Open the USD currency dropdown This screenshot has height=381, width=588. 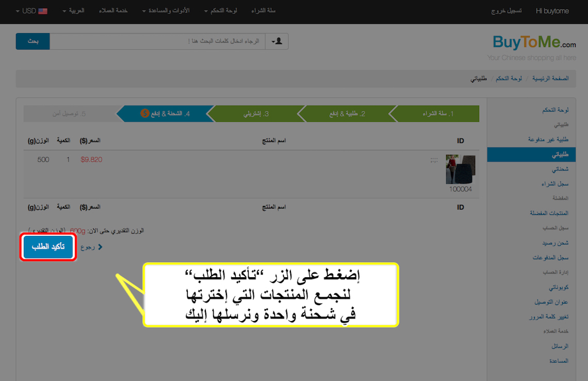pos(31,11)
